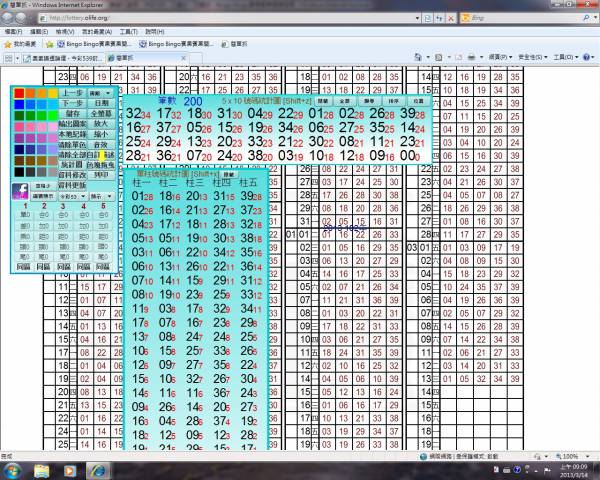Open the dropdown left of 顯示
Viewport: 600px width, 480px height.
point(71,197)
